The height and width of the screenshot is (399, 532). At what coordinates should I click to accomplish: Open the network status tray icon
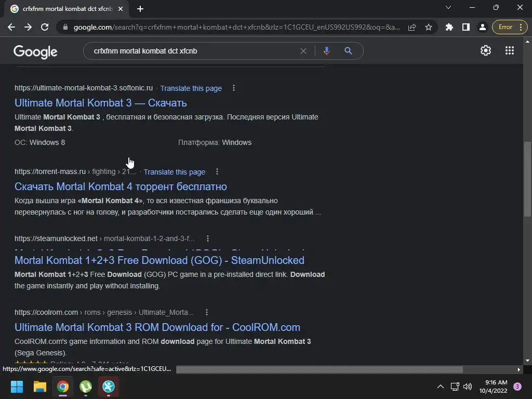click(x=455, y=387)
